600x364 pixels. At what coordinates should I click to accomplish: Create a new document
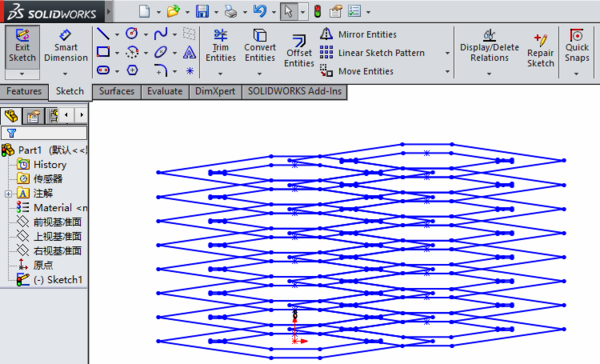tap(144, 11)
